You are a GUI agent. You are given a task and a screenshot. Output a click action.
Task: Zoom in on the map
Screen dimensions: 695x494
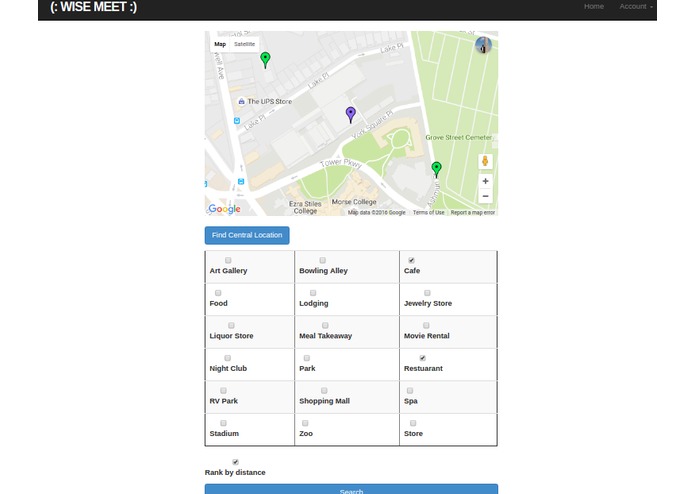[x=485, y=181]
